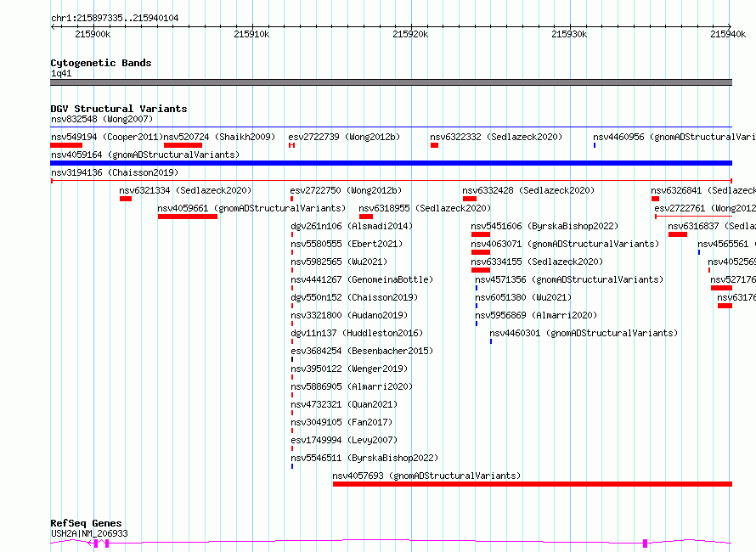Open variant nsv6326841 label

(703, 190)
